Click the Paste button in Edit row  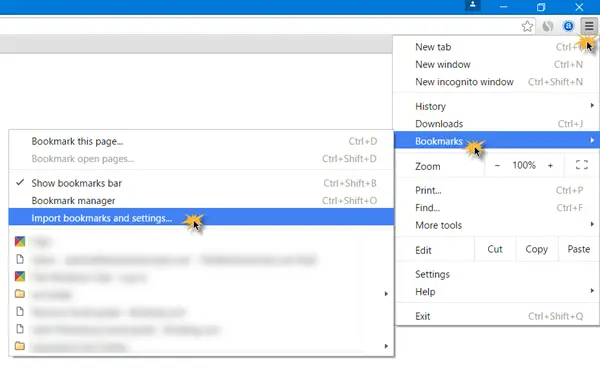[579, 249]
